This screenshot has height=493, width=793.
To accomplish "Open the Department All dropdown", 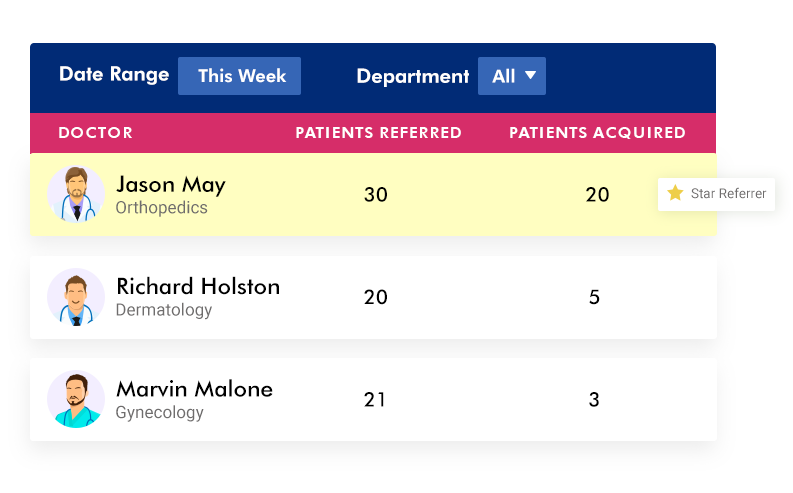I will [x=511, y=76].
